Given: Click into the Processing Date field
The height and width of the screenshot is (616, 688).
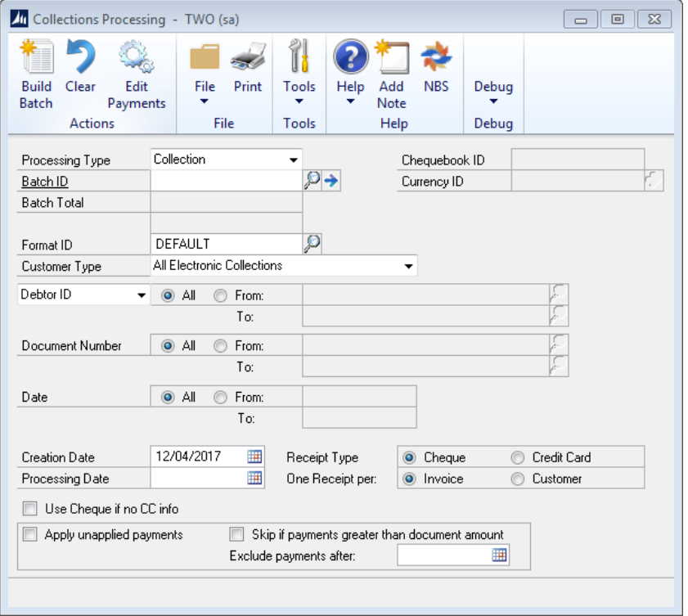Looking at the screenshot, I should 198,479.
